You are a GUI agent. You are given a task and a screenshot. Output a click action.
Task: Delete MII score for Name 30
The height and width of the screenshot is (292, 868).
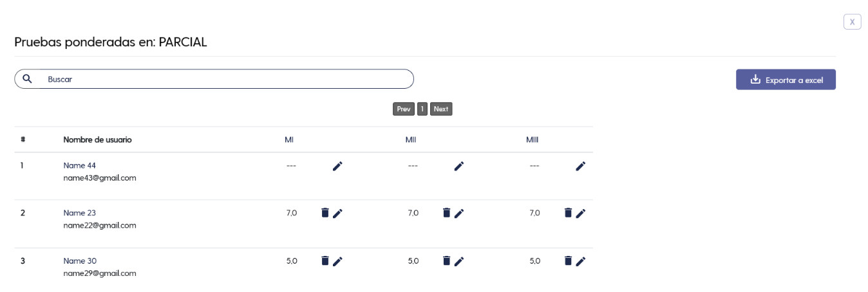tap(446, 260)
